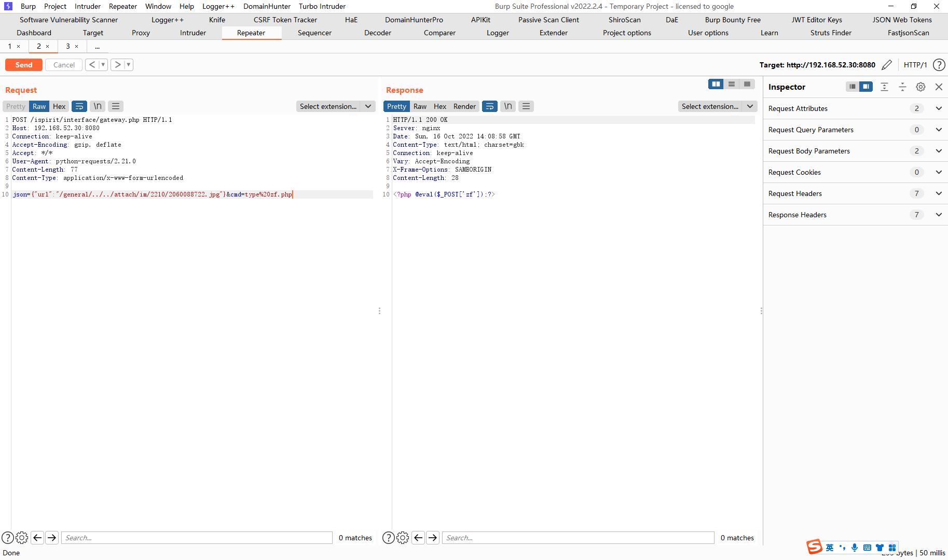948x560 pixels.
Task: Open the Intruder menu
Action: pyautogui.click(x=88, y=6)
